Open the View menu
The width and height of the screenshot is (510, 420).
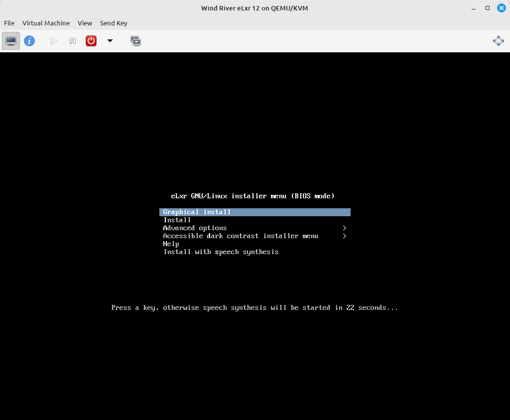(85, 23)
